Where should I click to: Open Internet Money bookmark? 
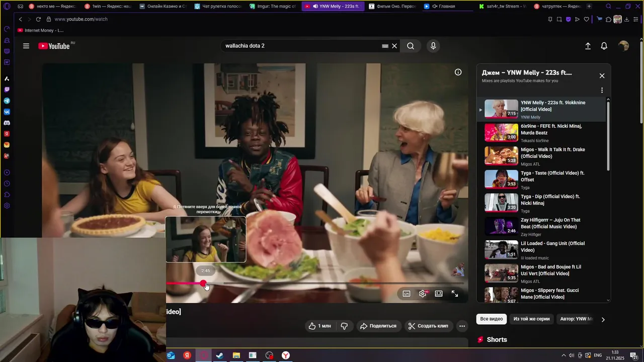(x=40, y=30)
